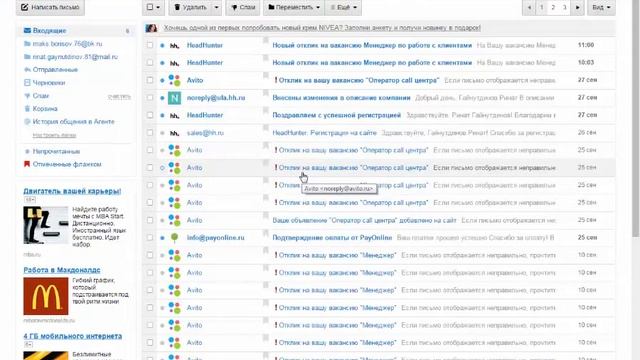Click HeadHunter logo in 'Поздравляем с успешной регистрацией' row
The image size is (640, 360).
click(x=174, y=116)
